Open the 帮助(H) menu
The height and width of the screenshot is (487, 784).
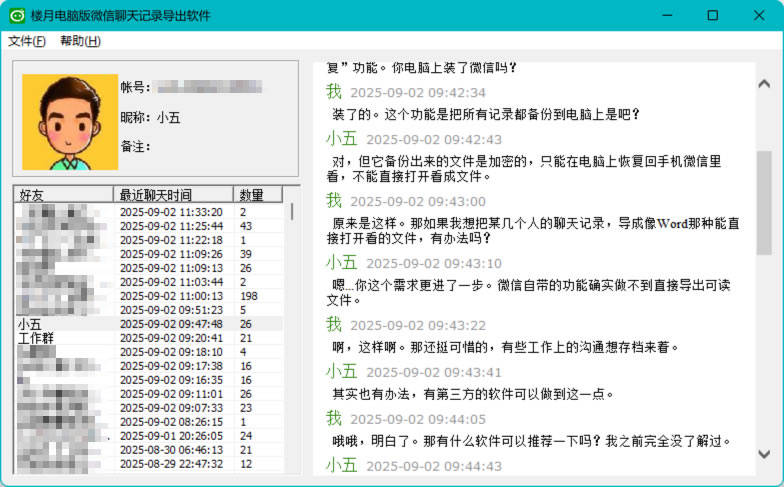pyautogui.click(x=80, y=41)
